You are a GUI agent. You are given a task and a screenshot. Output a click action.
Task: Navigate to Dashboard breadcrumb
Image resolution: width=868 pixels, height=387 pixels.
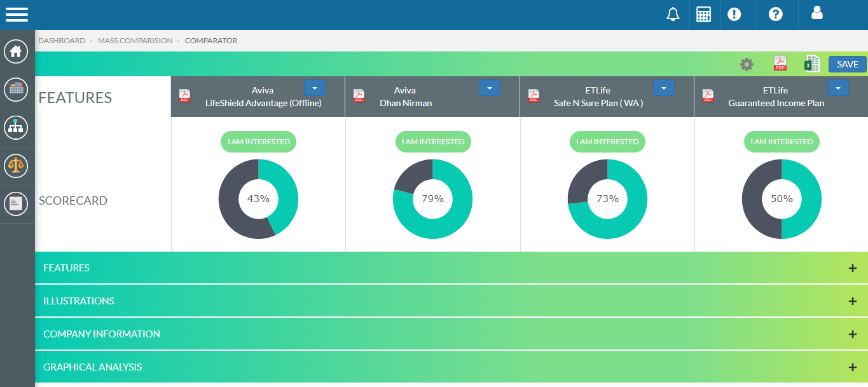coord(62,41)
